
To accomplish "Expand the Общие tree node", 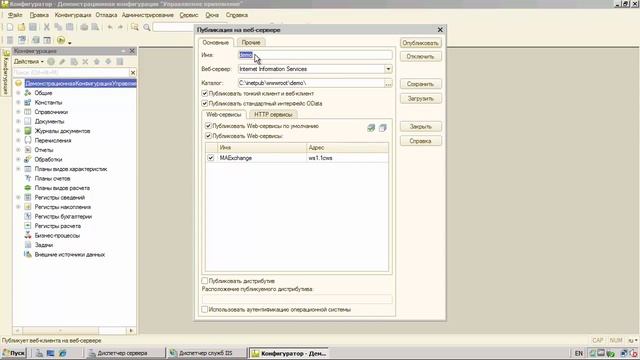I will pos(18,93).
